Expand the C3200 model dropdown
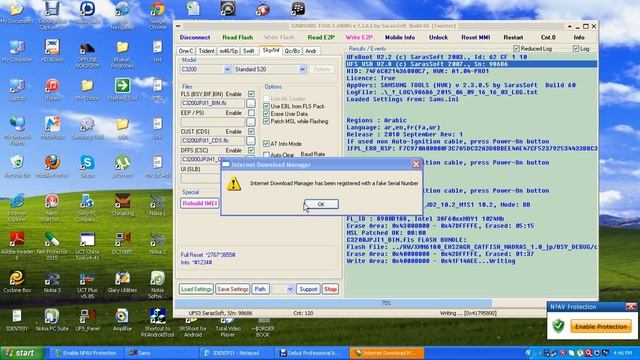 click(x=227, y=69)
